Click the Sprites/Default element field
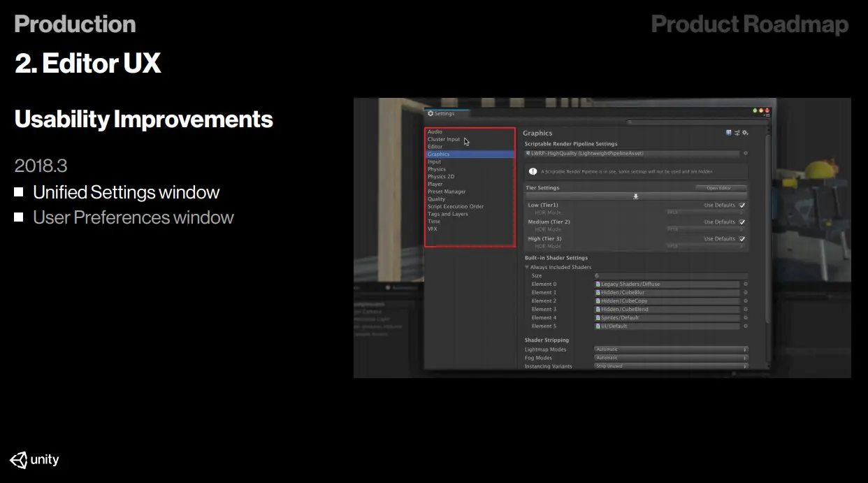The image size is (868, 483). pyautogui.click(x=667, y=317)
